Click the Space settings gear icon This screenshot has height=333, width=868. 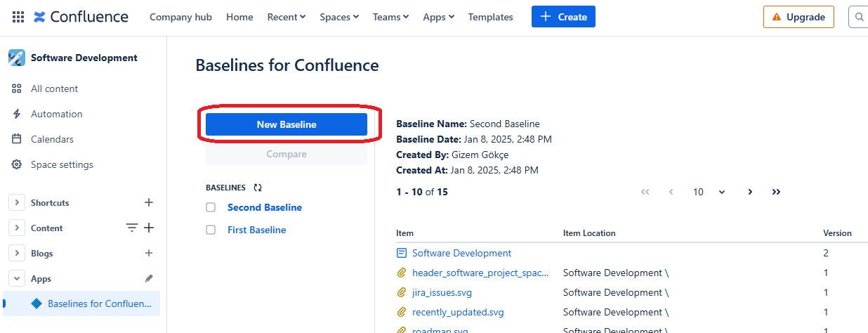17,164
